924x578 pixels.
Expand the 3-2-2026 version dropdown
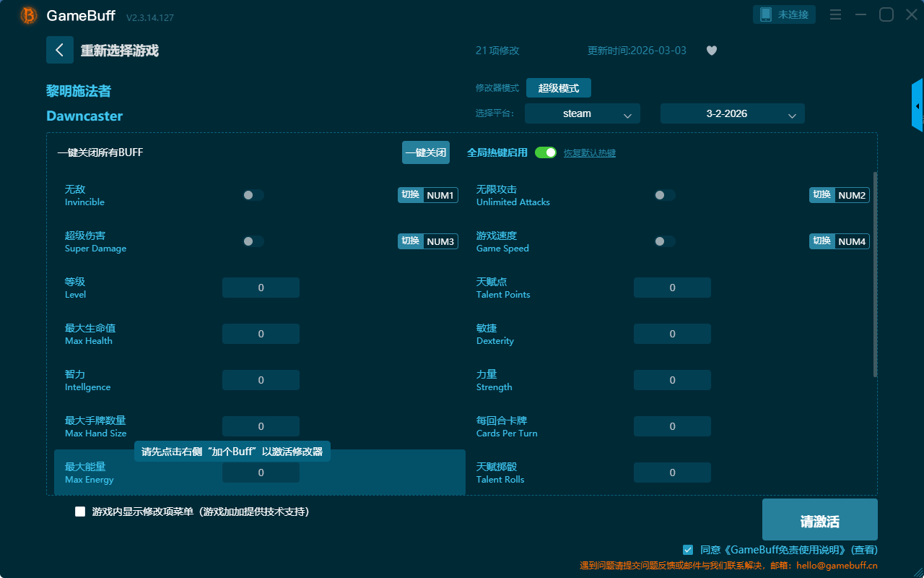732,113
